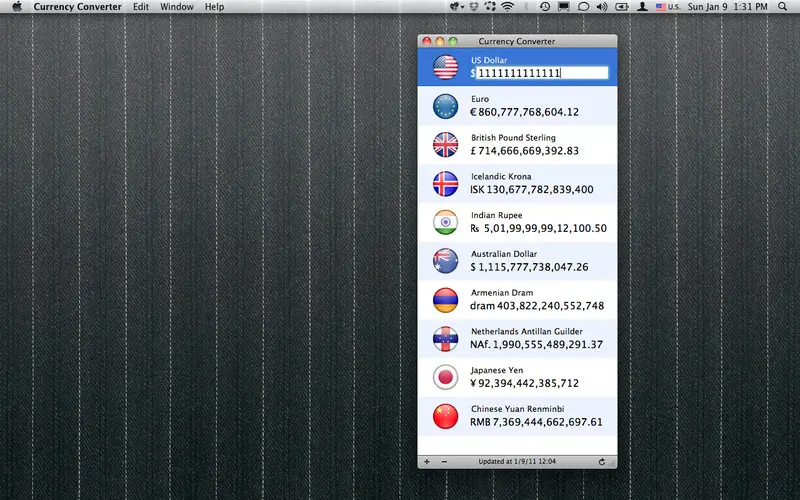800x500 pixels.
Task: Open the Edit menu
Action: [x=141, y=7]
